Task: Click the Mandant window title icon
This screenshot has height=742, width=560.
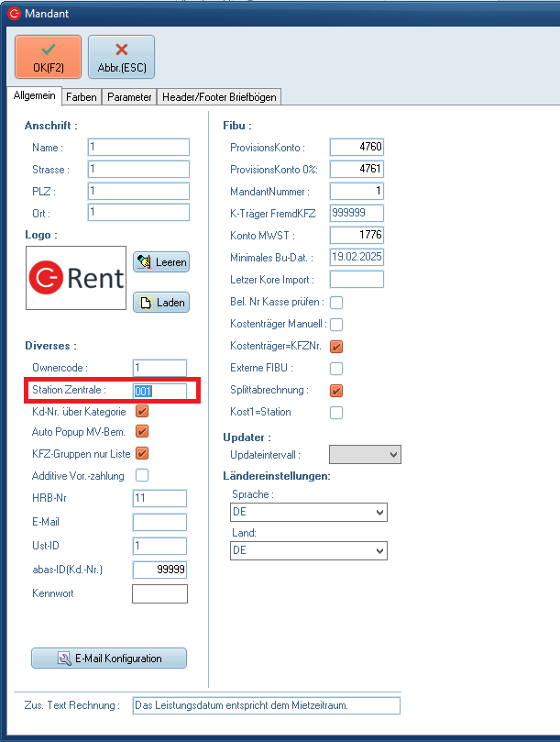Action: coord(13,14)
